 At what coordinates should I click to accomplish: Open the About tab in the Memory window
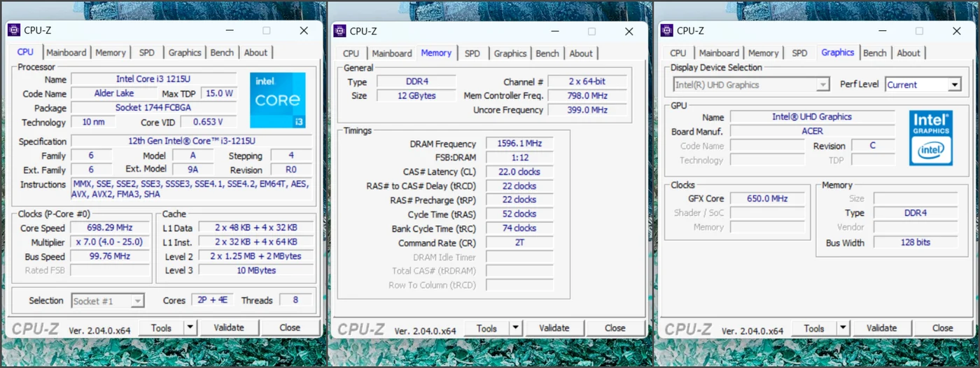[581, 53]
